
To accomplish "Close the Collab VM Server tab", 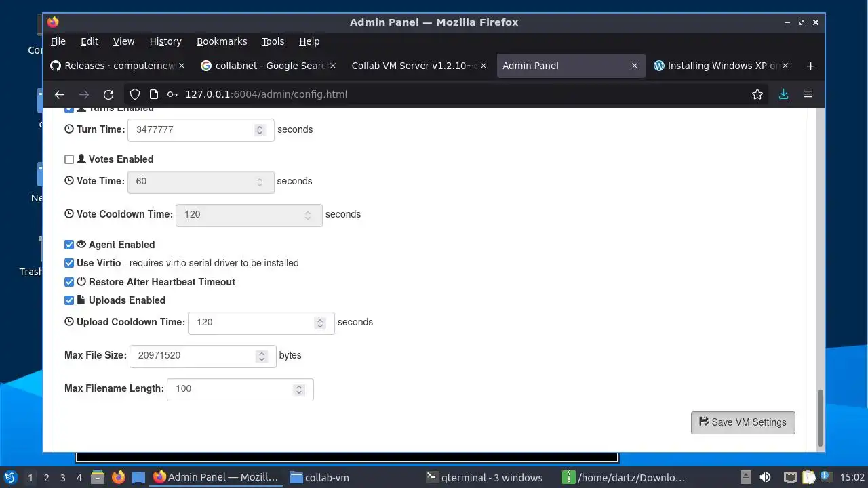I will [484, 66].
